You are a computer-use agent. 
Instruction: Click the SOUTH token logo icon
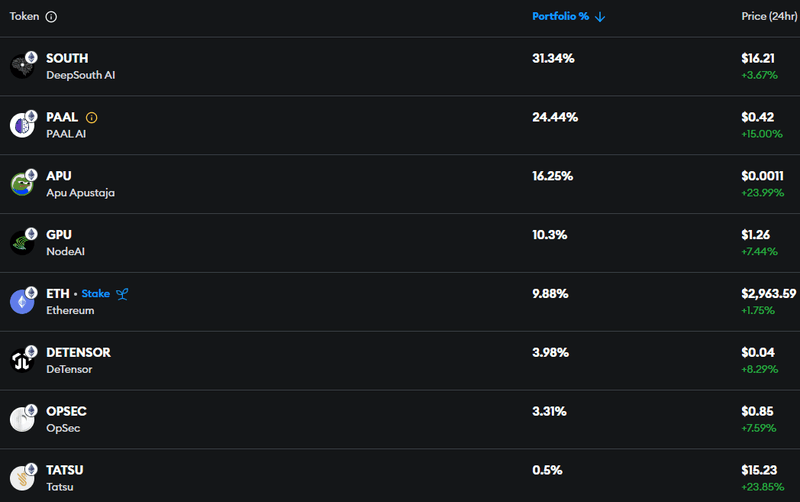click(x=22, y=67)
